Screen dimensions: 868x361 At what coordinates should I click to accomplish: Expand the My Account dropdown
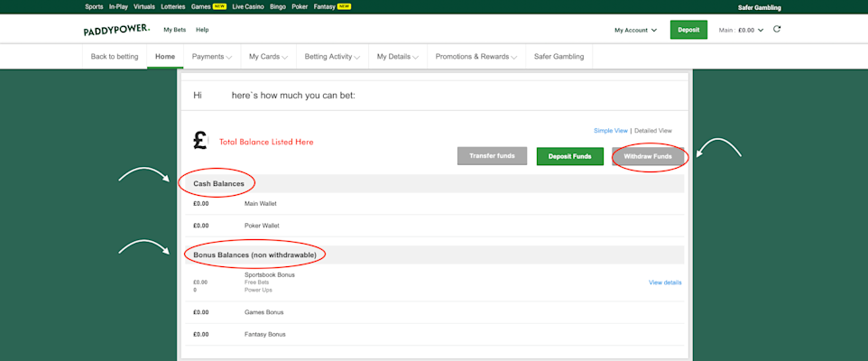(635, 31)
